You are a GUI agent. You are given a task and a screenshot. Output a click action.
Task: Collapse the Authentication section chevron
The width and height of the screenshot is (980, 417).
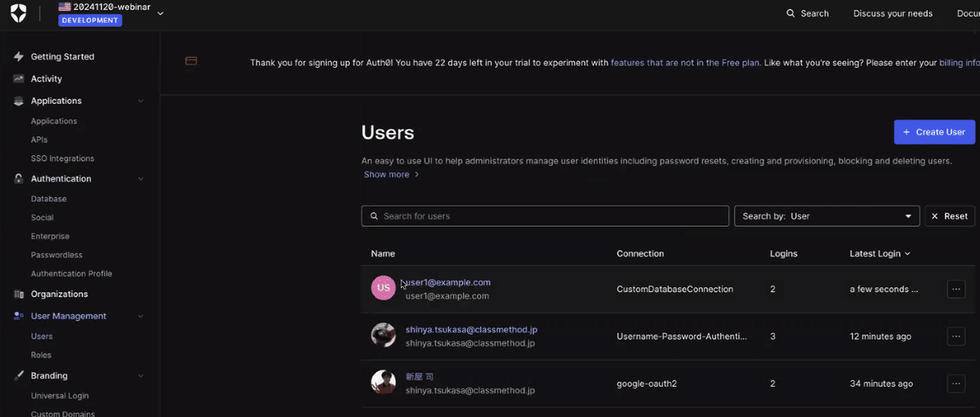pos(140,179)
